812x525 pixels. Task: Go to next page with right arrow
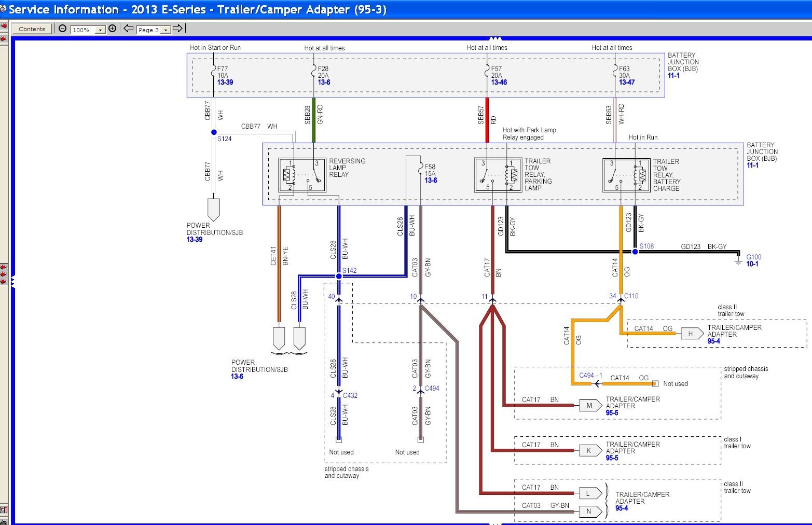177,29
